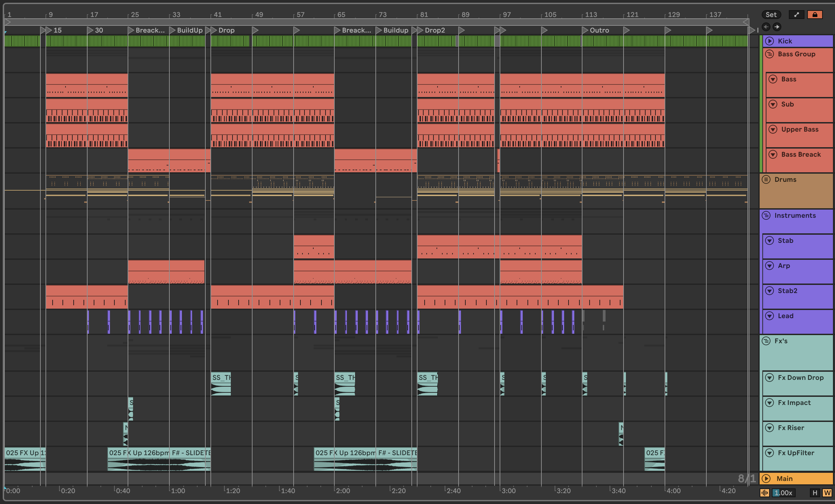Click bar 57 in the beat ruler

[300, 15]
